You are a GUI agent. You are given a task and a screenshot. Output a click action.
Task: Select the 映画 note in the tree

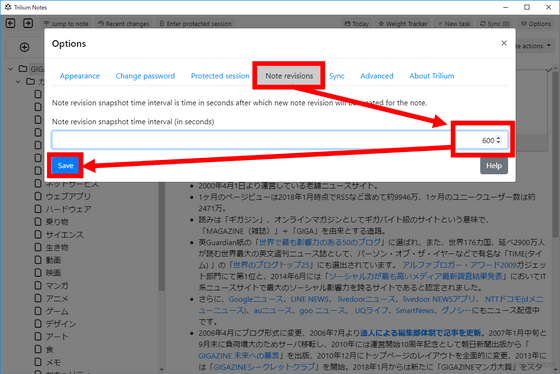(53, 273)
